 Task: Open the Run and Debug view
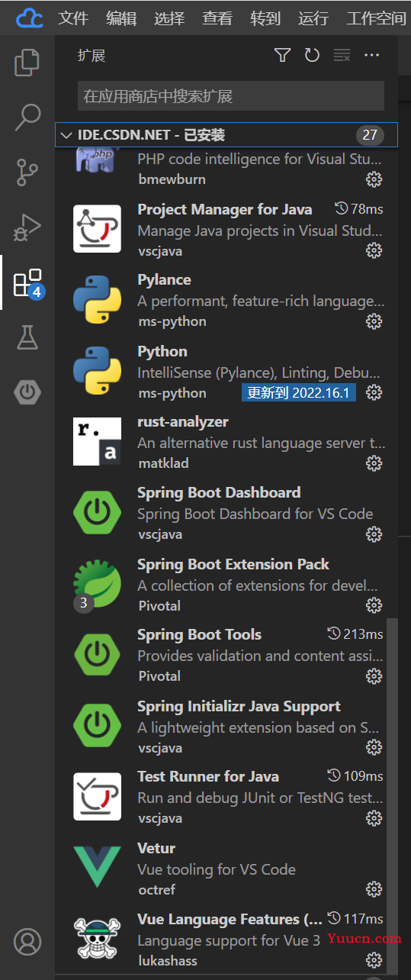click(27, 227)
